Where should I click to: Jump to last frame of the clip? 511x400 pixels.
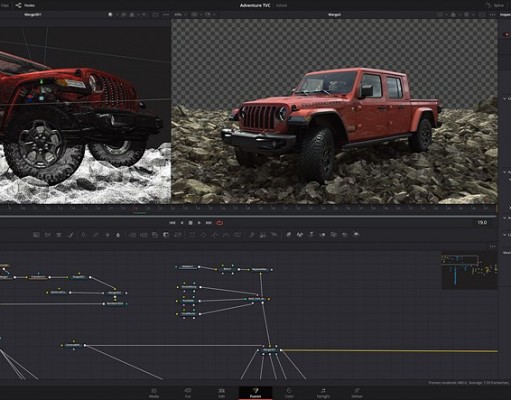coord(209,223)
